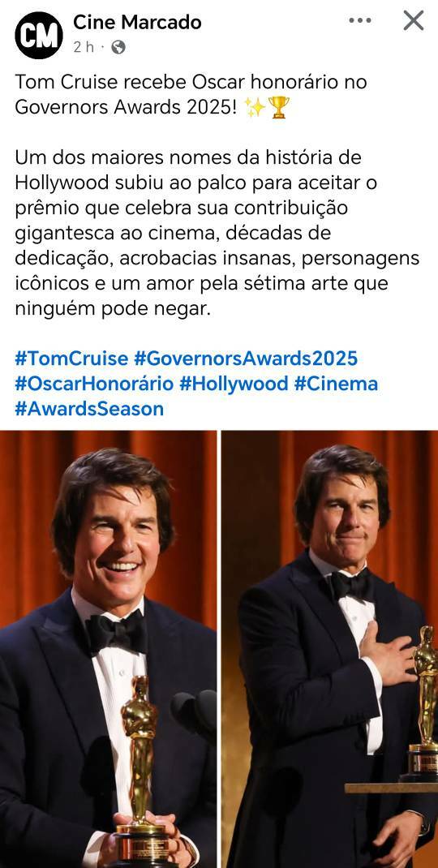Screen dimensions: 438x868
Task: Click the 'Um dos maiores nomes' paragraph
Action: pos(217,233)
